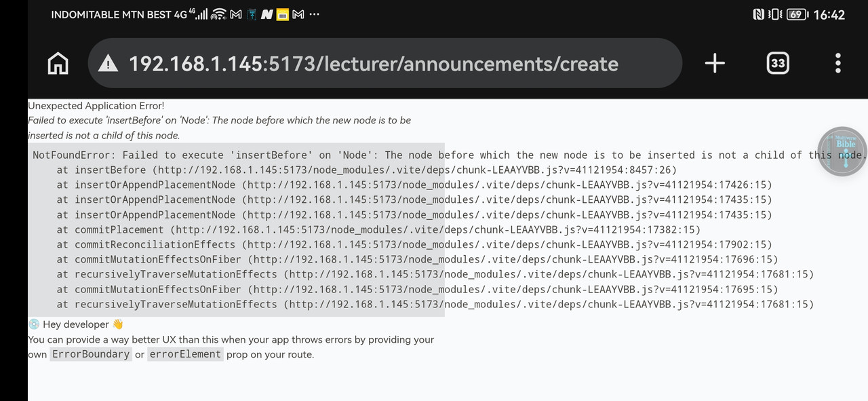
Task: Click the italic 'Failed to execute insertBefore' message
Action: pos(219,128)
